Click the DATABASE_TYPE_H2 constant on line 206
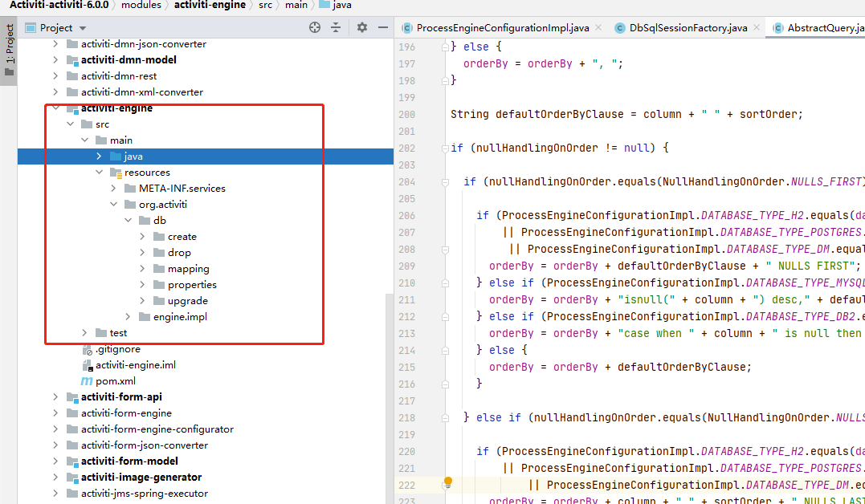 752,215
